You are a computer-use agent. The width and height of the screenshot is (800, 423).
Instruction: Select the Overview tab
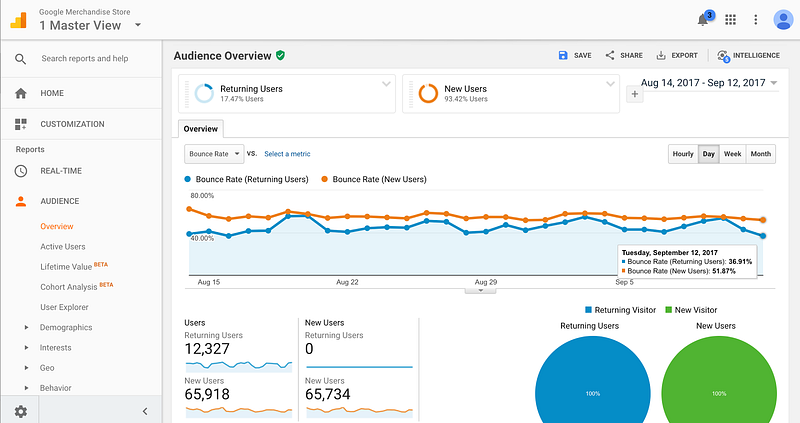tap(201, 129)
